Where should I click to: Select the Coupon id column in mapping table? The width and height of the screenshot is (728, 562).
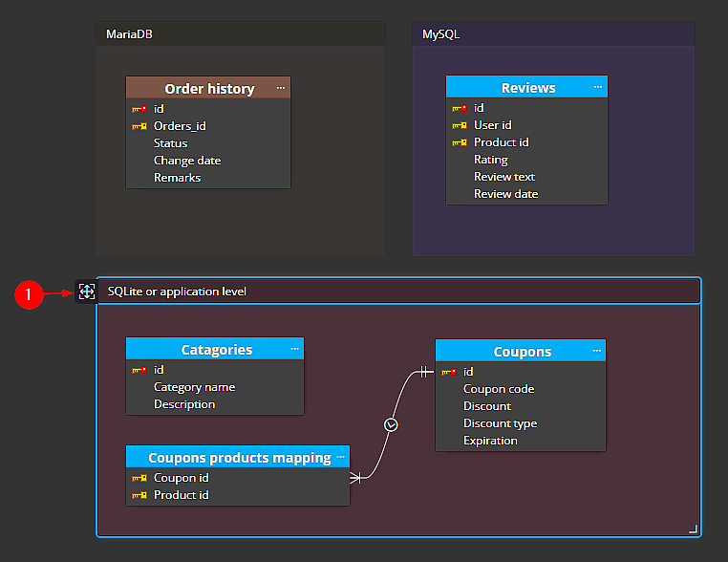238,478
